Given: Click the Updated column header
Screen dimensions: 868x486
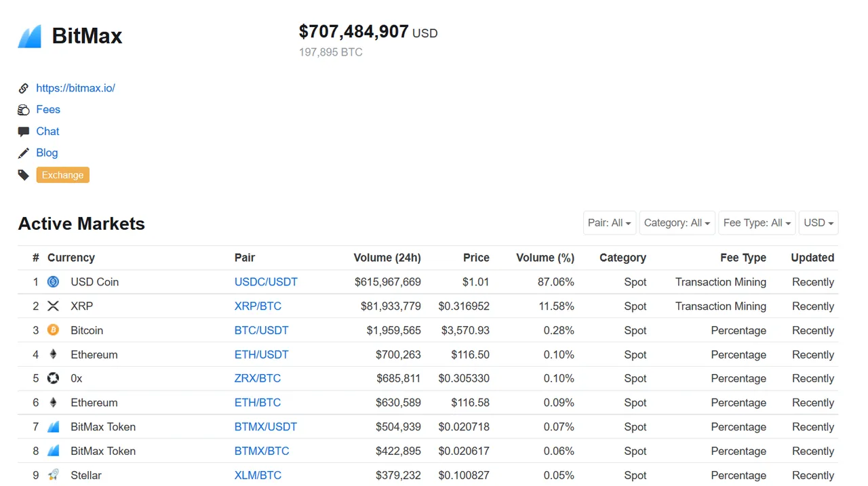Looking at the screenshot, I should 812,258.
